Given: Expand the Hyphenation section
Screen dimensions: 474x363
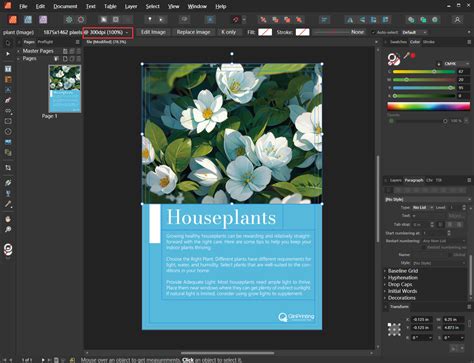Looking at the screenshot, I should pos(402,277).
